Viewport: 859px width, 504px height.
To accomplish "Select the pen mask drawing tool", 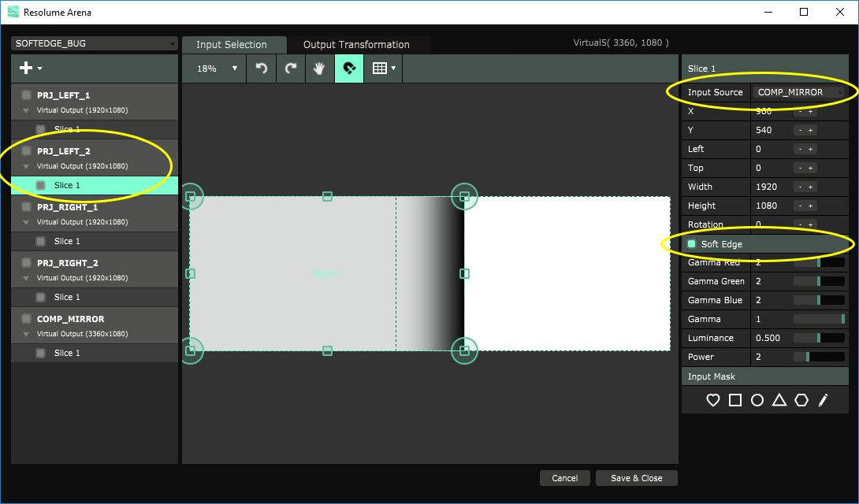I will [824, 400].
